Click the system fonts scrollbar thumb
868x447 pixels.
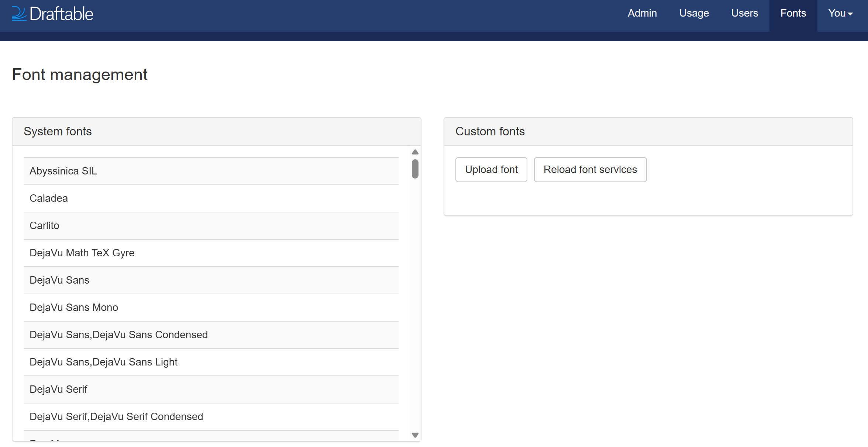pos(415,169)
